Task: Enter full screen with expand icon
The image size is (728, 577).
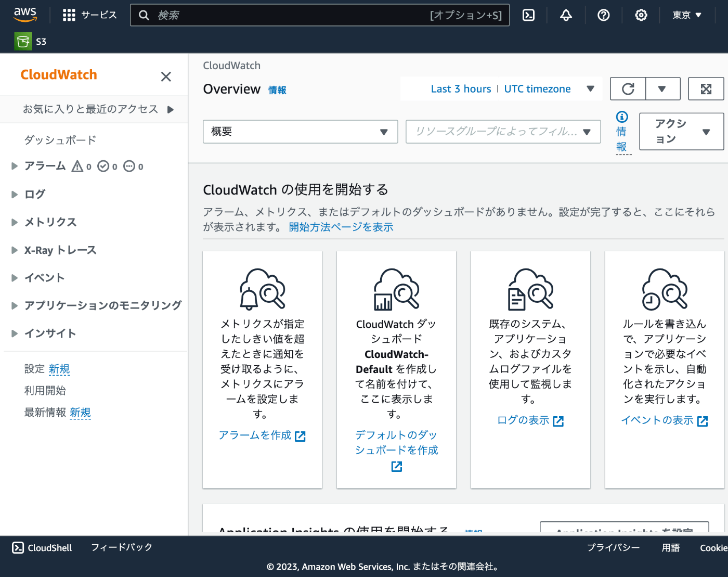Action: 706,89
